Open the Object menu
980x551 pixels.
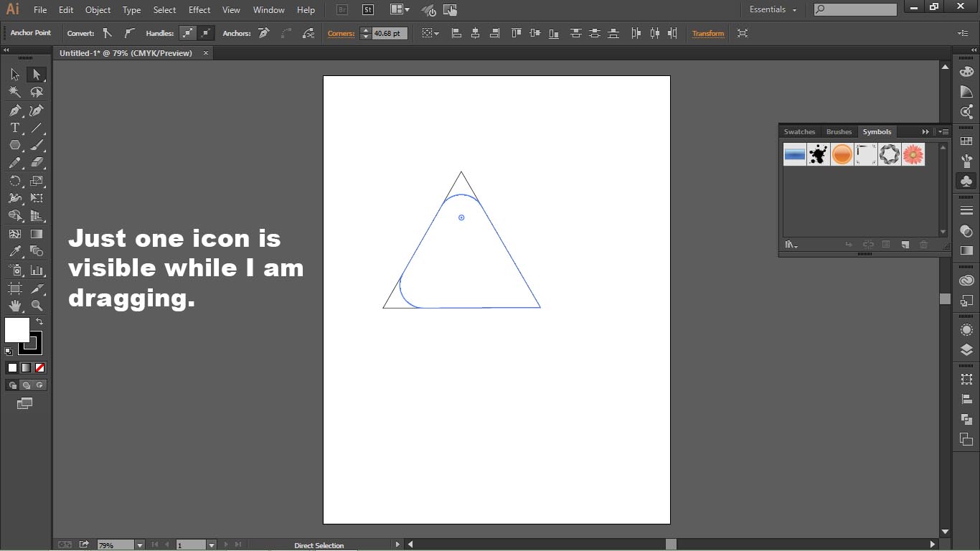[98, 10]
